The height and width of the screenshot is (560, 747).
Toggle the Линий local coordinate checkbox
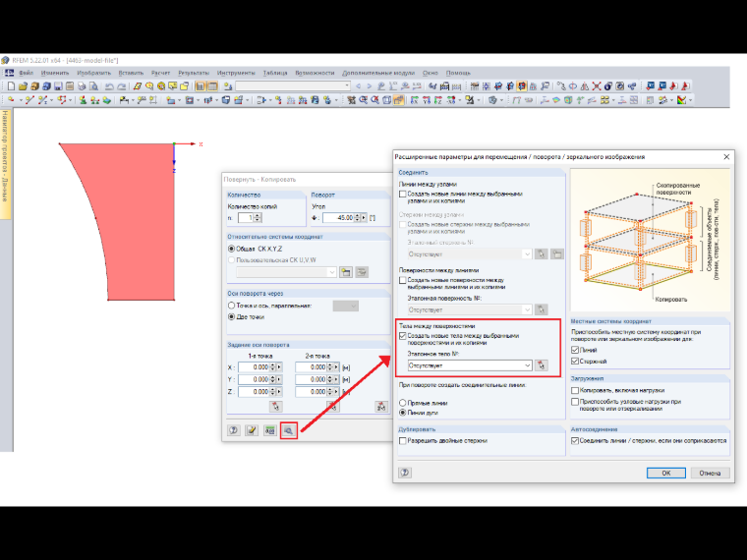(575, 350)
